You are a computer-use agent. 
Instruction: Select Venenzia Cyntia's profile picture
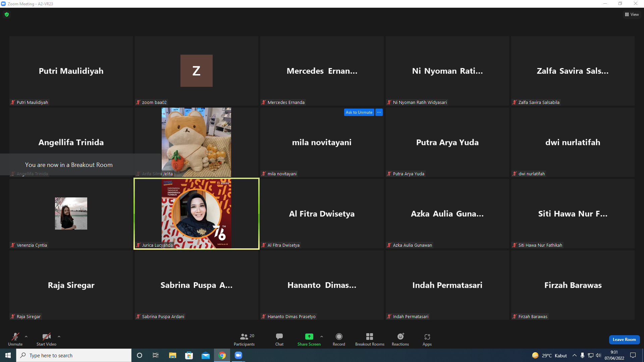tap(71, 214)
